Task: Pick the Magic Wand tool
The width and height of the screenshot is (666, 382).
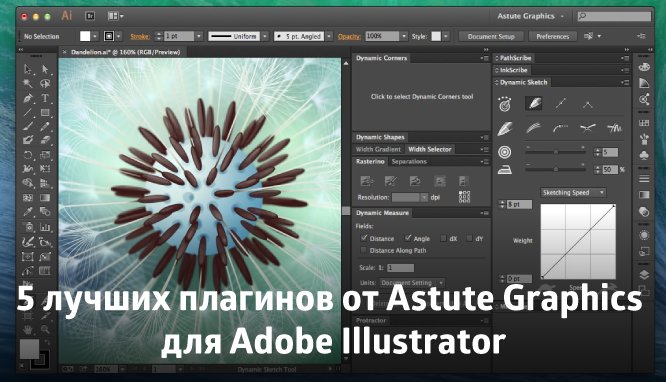Action: pos(28,83)
